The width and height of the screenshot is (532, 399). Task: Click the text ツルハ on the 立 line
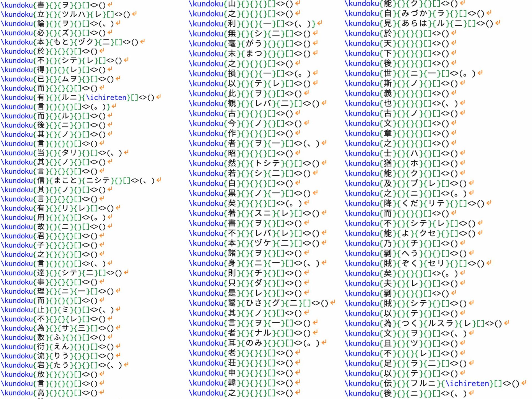click(74, 14)
